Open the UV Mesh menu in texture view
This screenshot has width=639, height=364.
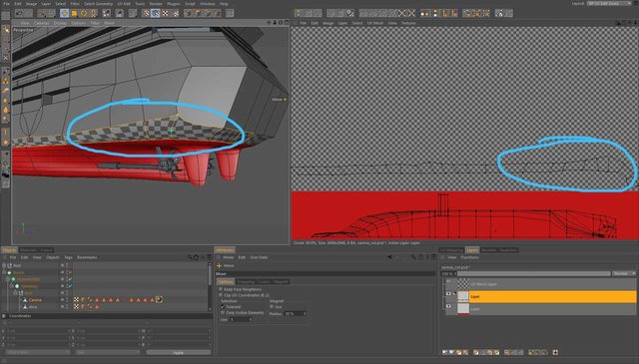click(375, 23)
